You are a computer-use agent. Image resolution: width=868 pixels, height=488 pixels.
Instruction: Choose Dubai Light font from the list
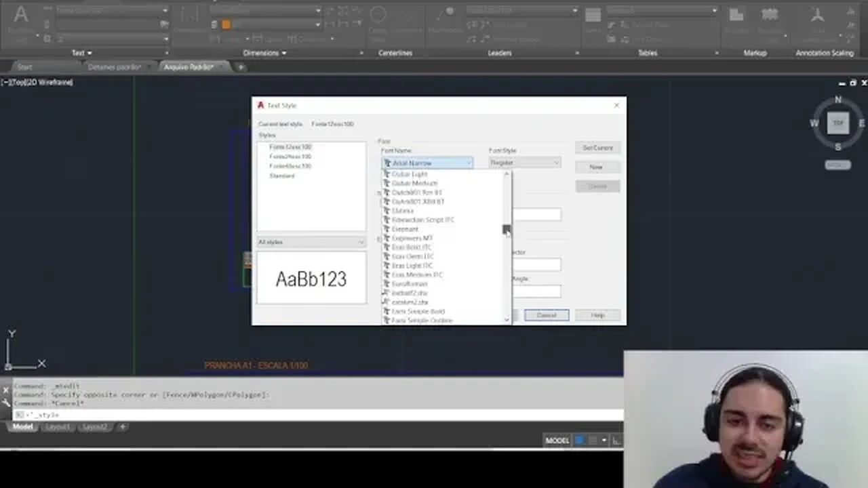[410, 174]
